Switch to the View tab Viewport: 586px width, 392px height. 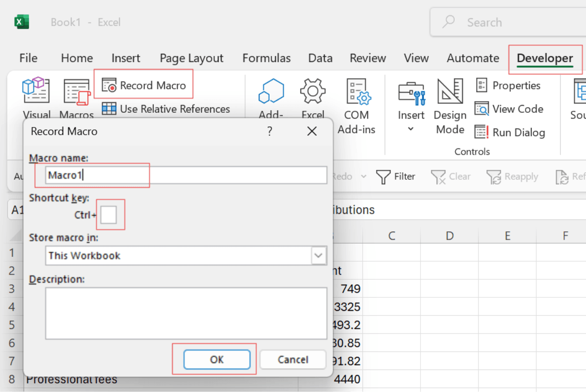point(416,58)
